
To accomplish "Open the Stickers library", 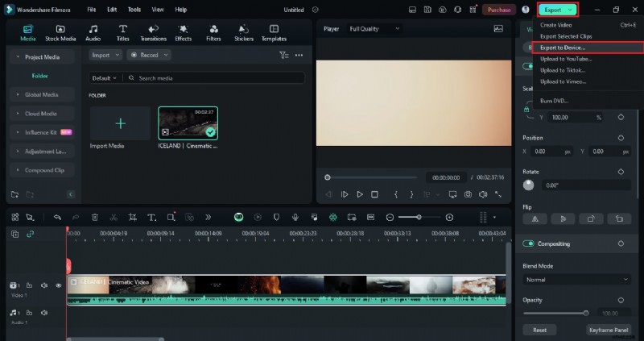I will coord(243,32).
